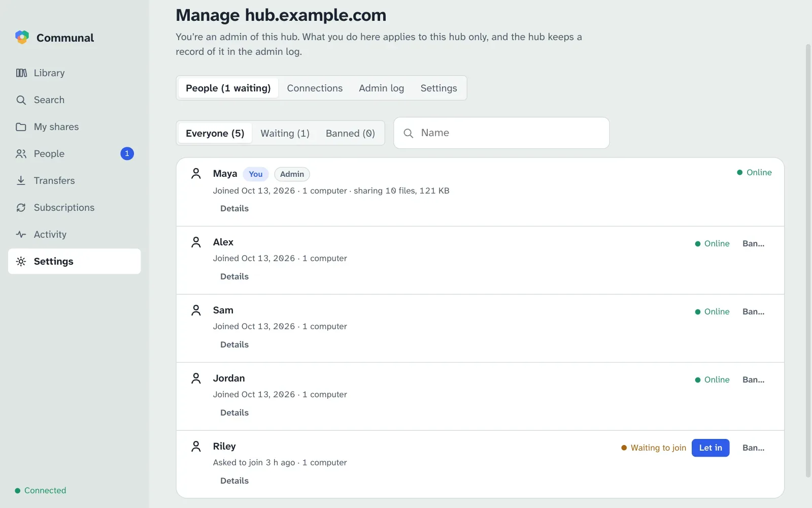
Task: Click the Transfers download icon
Action: tap(21, 181)
